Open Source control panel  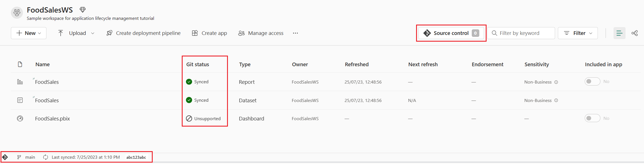(x=451, y=33)
